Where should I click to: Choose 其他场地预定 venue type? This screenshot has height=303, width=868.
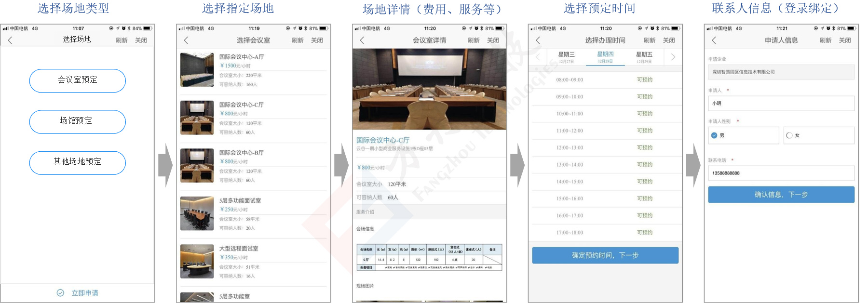coord(78,162)
